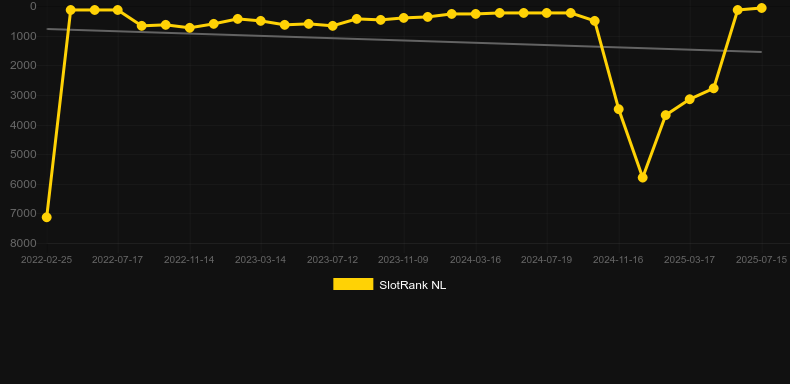790x384 pixels.
Task: Select data point above the 2023-07-12 label
Action: [333, 26]
